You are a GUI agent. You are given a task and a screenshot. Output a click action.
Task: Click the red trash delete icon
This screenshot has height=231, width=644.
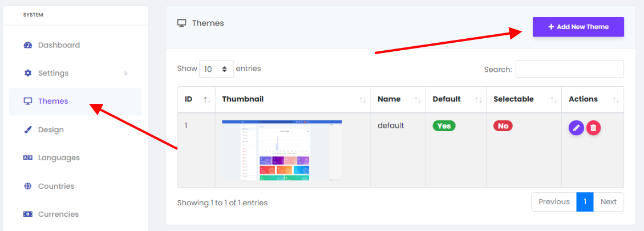click(593, 128)
